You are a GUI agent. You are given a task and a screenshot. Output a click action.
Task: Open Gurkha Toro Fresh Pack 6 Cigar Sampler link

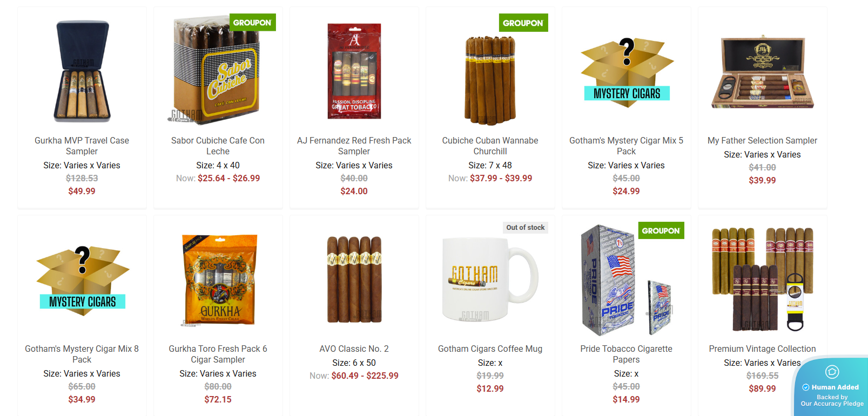coord(218,354)
